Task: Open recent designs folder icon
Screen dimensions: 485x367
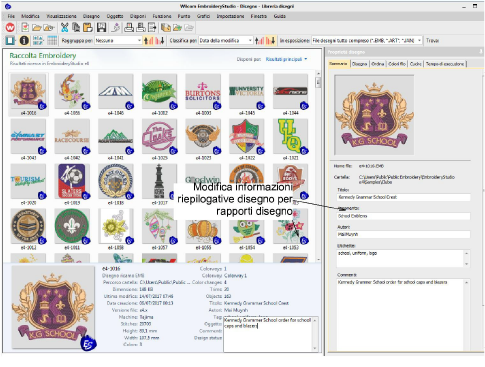Action: click(49, 28)
